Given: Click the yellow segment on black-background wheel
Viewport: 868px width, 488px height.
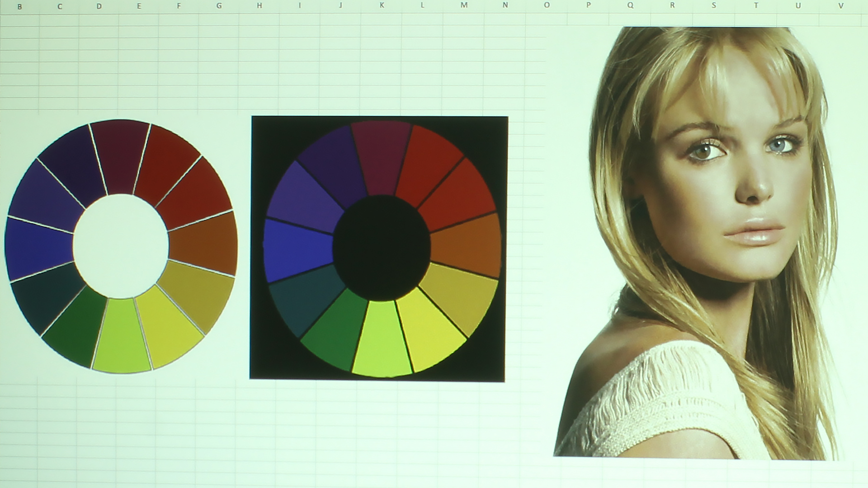Looking at the screenshot, I should (x=429, y=330).
